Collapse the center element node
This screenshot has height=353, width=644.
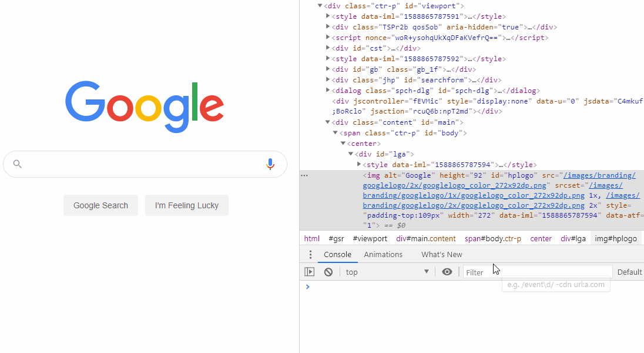point(343,143)
